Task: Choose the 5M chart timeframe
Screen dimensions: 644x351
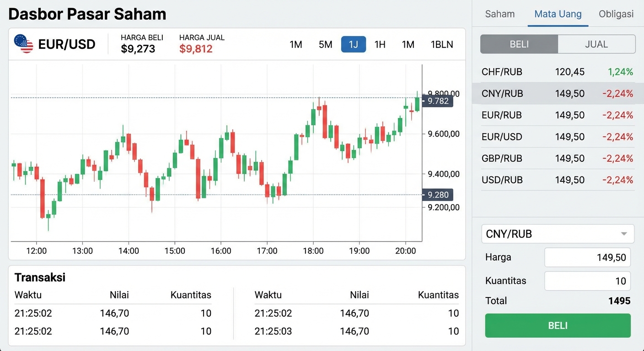Action: (325, 44)
